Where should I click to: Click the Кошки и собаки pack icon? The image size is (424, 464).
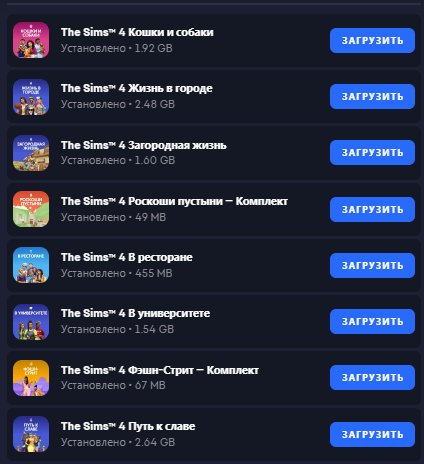[31, 40]
